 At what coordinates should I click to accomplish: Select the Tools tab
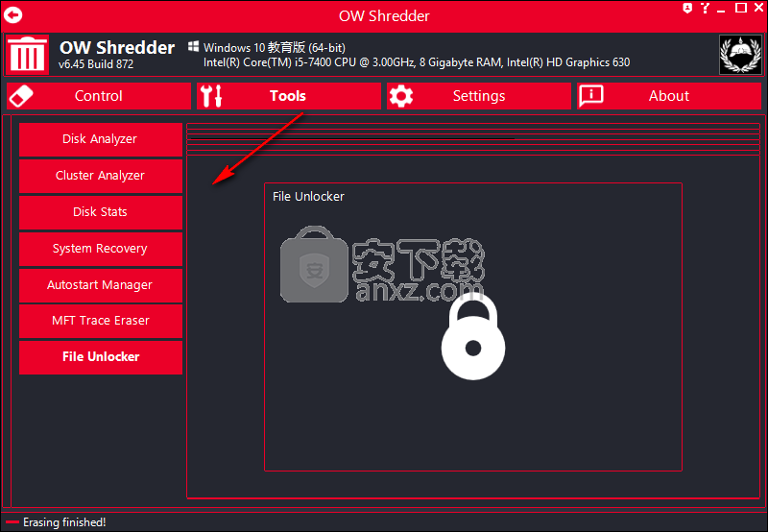[289, 95]
